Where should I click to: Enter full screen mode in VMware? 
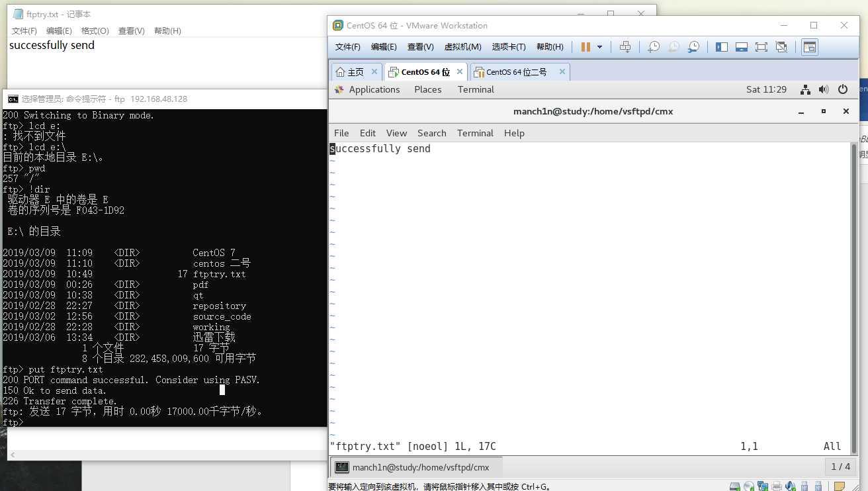(761, 47)
